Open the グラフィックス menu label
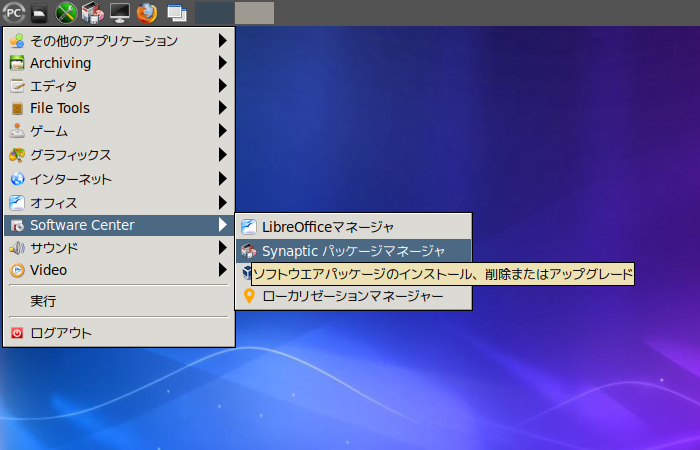700x450 pixels. [x=71, y=155]
